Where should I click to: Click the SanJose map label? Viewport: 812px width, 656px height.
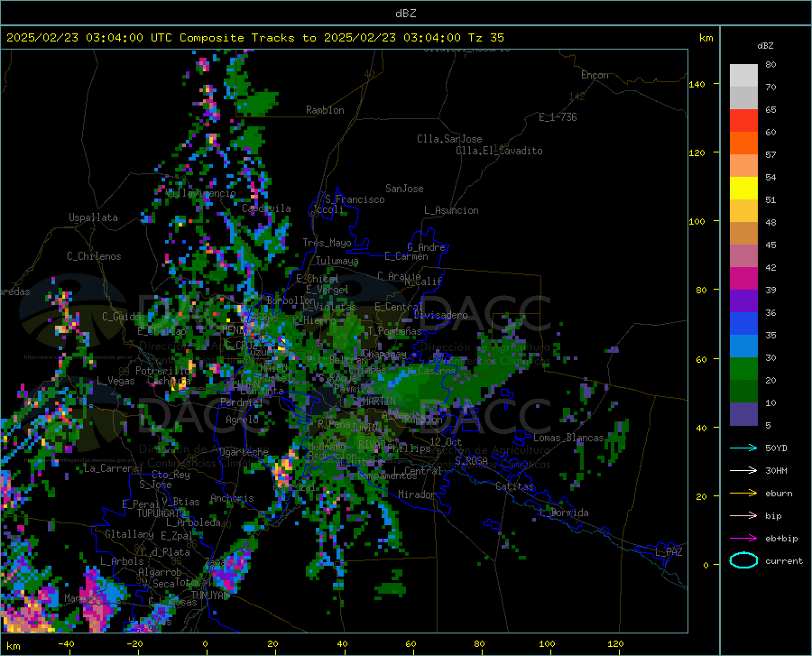click(x=404, y=189)
